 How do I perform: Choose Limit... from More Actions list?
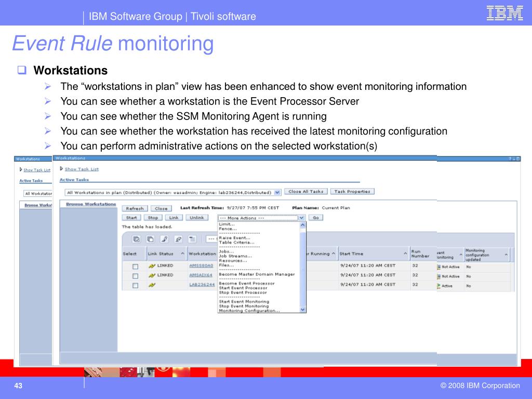click(x=227, y=224)
